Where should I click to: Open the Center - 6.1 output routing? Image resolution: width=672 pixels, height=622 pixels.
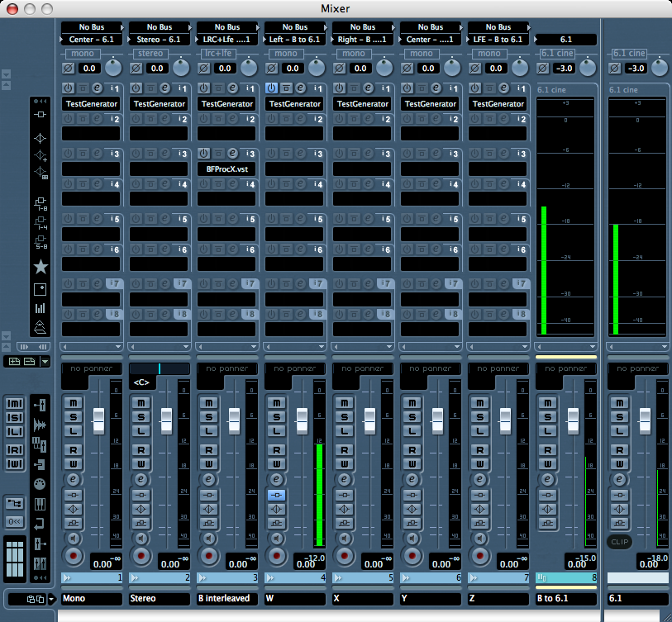click(x=91, y=39)
